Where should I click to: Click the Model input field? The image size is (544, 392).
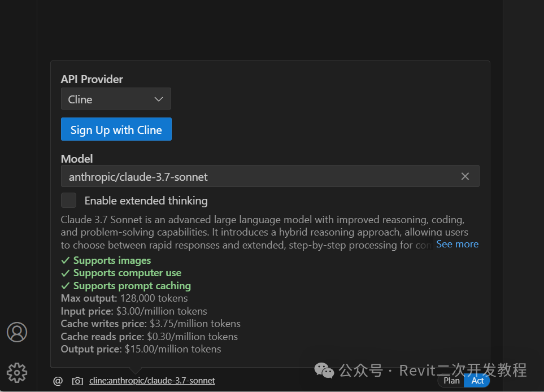click(x=270, y=176)
